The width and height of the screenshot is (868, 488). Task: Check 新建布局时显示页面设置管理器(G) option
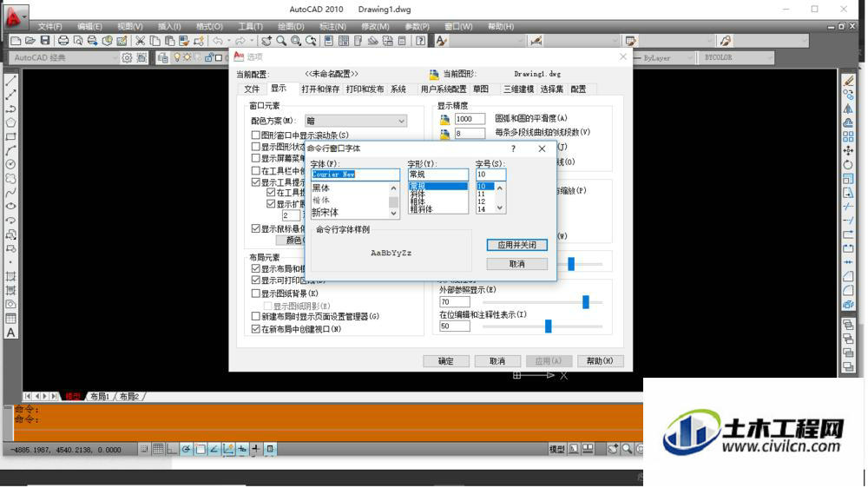(x=255, y=316)
